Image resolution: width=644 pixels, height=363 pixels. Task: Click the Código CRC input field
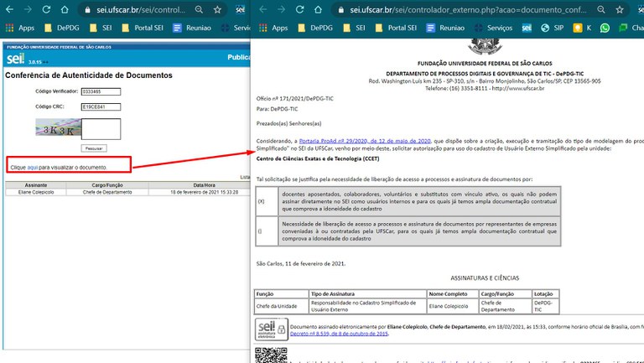101,106
